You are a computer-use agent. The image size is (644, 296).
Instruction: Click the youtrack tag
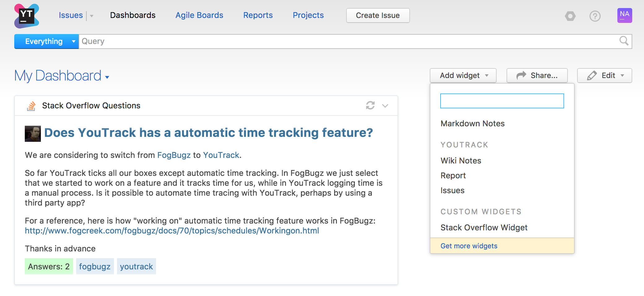click(x=136, y=266)
